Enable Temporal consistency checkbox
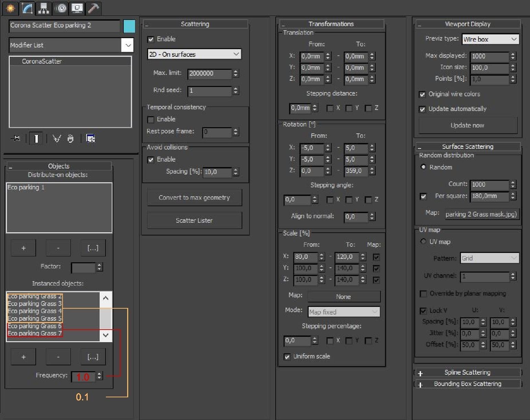 tap(151, 120)
